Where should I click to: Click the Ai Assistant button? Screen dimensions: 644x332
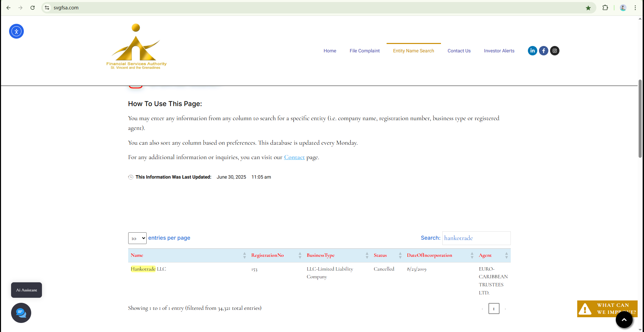pos(27,290)
